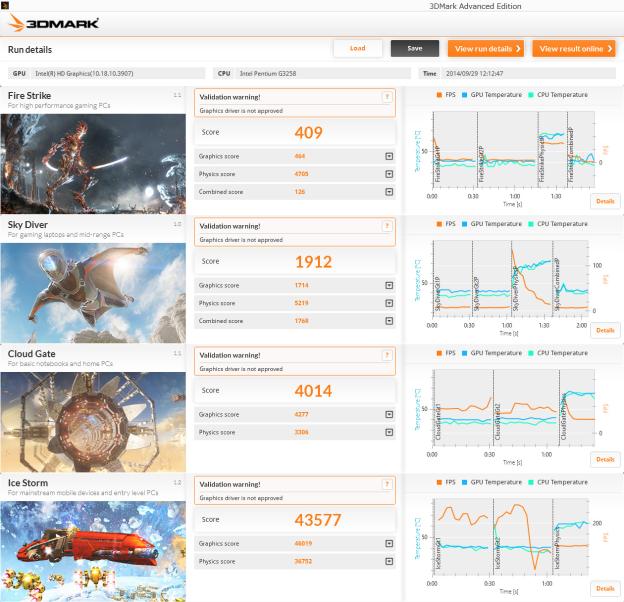Click the 'Cloud Gate' test title

click(31, 354)
